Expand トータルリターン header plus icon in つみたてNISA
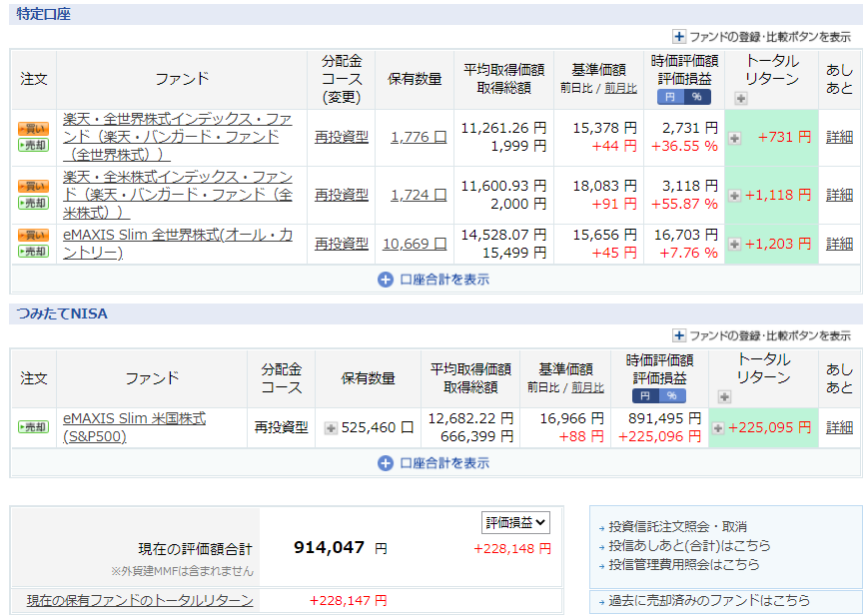Screen dimensions: 863x616 (x=725, y=396)
